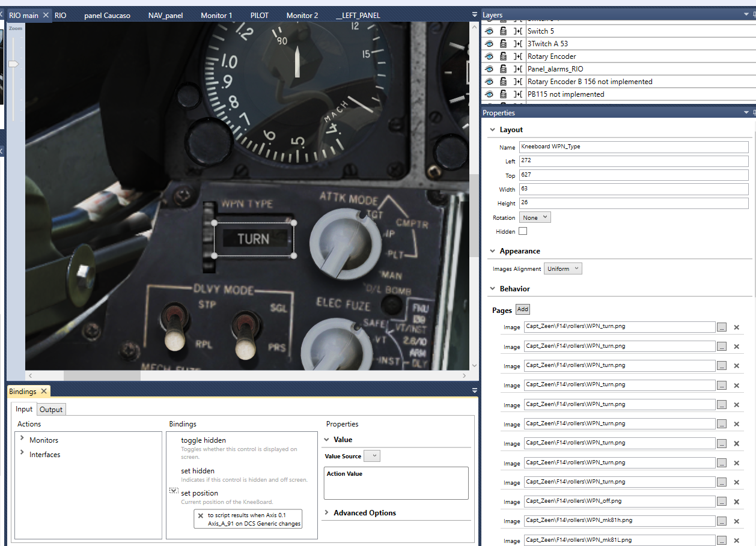The width and height of the screenshot is (756, 546).
Task: Expand the Advanced Options section
Action: click(x=327, y=513)
